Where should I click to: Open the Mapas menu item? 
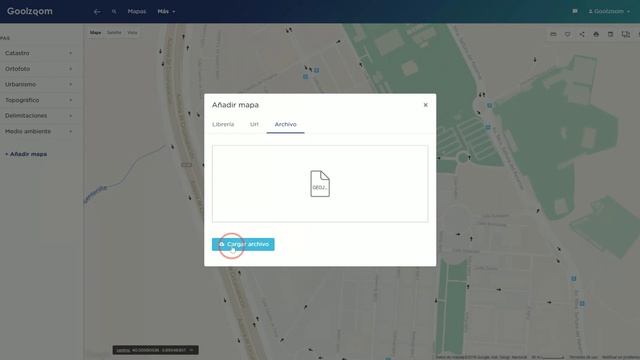pyautogui.click(x=136, y=11)
